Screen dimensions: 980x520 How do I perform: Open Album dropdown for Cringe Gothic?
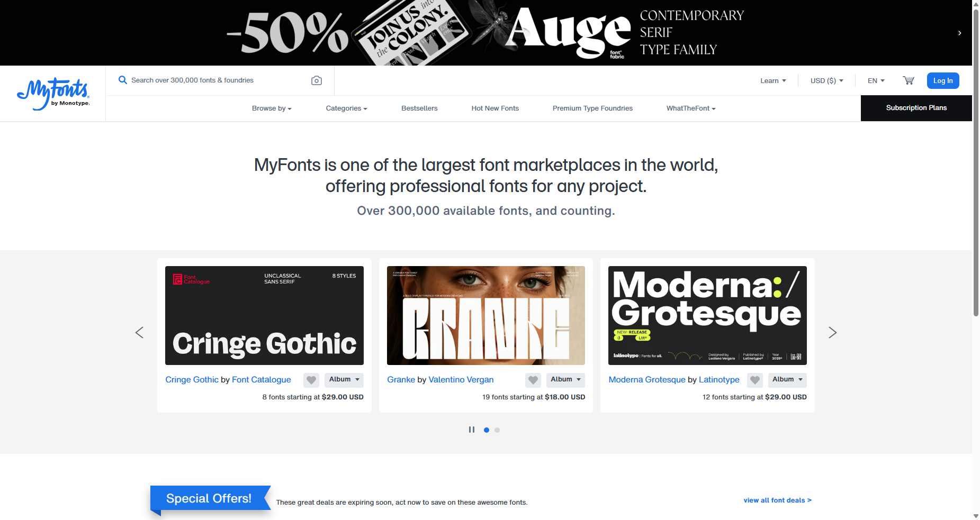click(x=344, y=380)
